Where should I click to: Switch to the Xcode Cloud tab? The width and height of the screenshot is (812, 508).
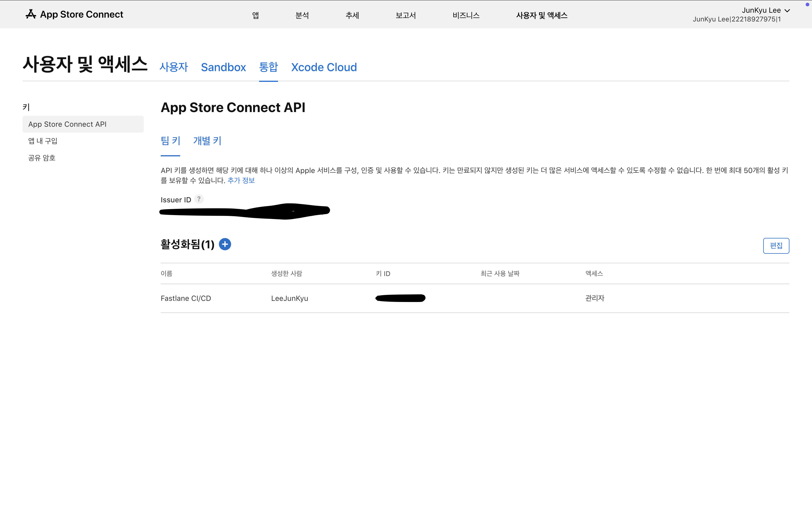click(x=324, y=67)
